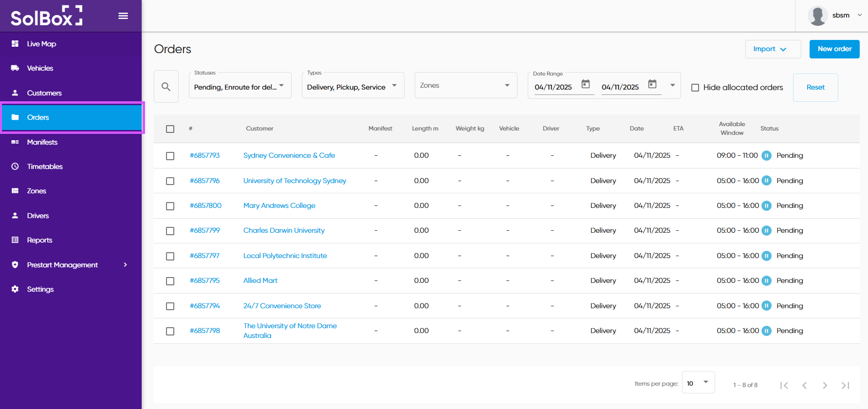Open the Charles Darwin University customer link
868x409 pixels.
click(284, 231)
